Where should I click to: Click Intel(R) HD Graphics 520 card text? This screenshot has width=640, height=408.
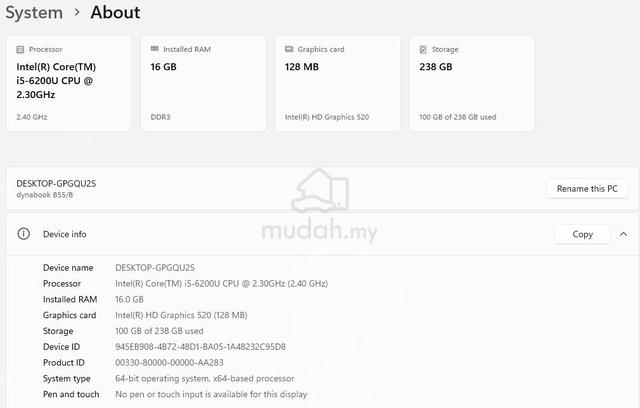[327, 117]
